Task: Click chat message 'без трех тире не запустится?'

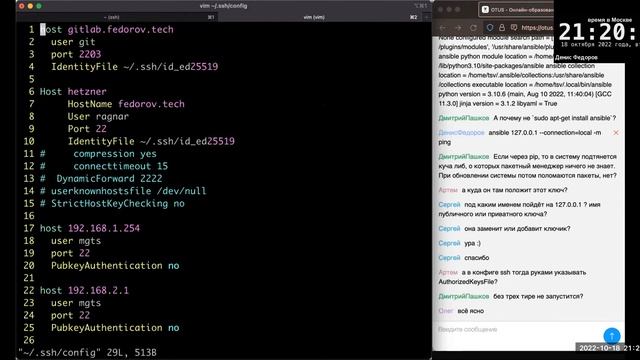Action: 538,296
